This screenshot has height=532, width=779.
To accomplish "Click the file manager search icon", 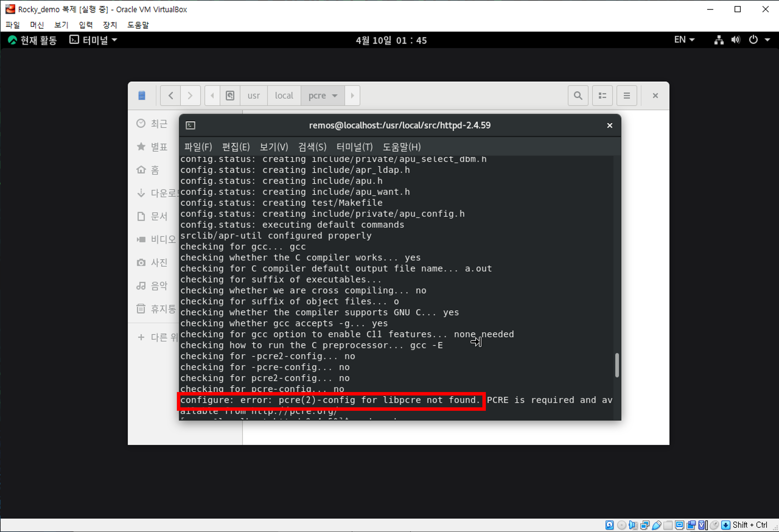I will point(578,96).
